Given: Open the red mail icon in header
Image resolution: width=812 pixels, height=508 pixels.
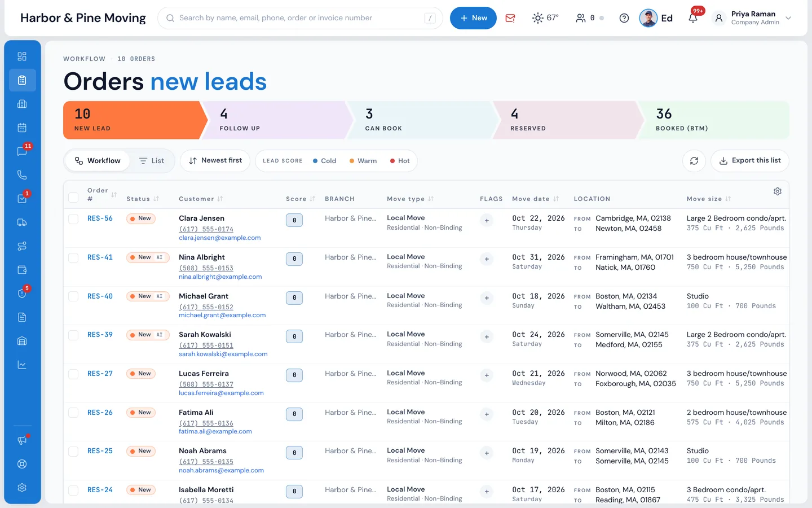Looking at the screenshot, I should [x=510, y=18].
